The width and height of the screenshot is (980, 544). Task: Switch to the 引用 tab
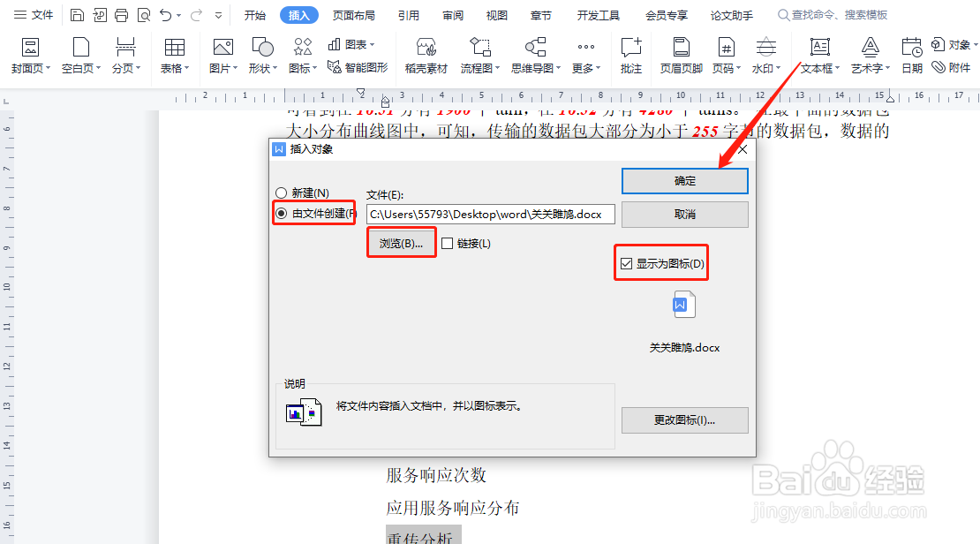[409, 15]
